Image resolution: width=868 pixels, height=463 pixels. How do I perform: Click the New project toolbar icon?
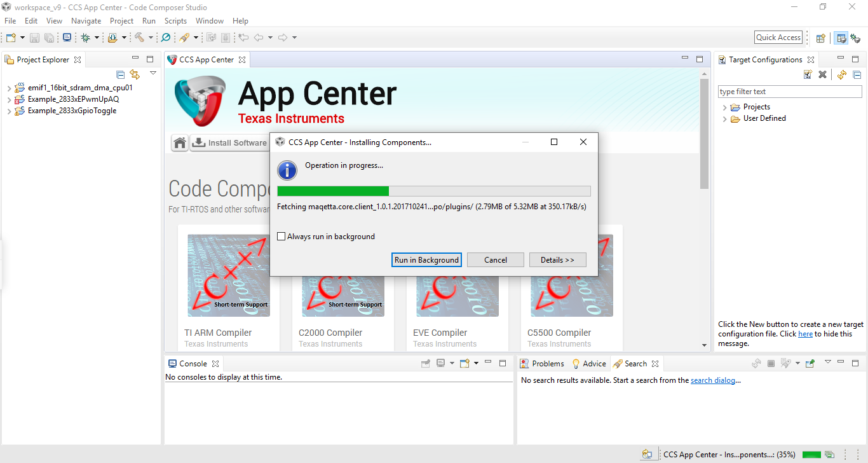[x=11, y=38]
